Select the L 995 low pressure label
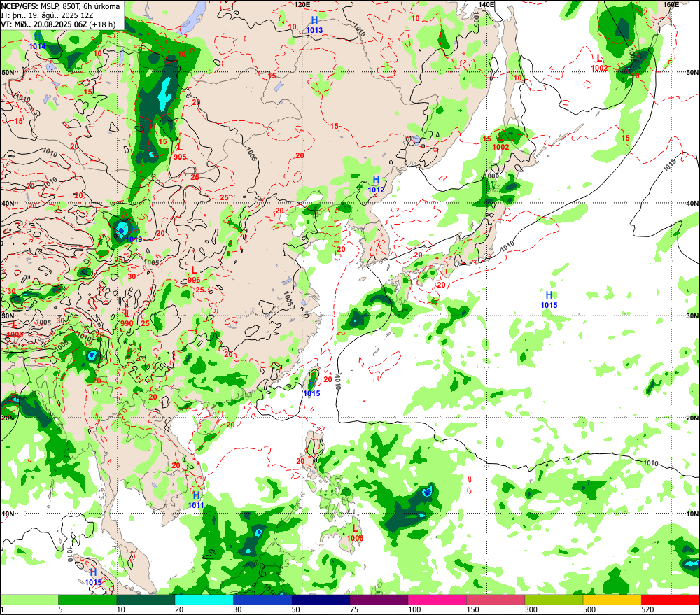Viewport: 700px width, 615px height. click(x=180, y=151)
